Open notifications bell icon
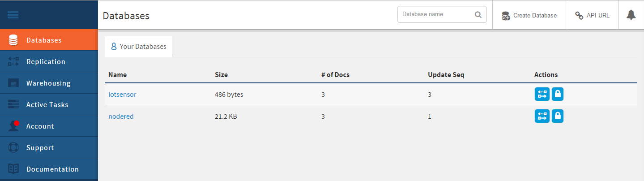 point(631,15)
